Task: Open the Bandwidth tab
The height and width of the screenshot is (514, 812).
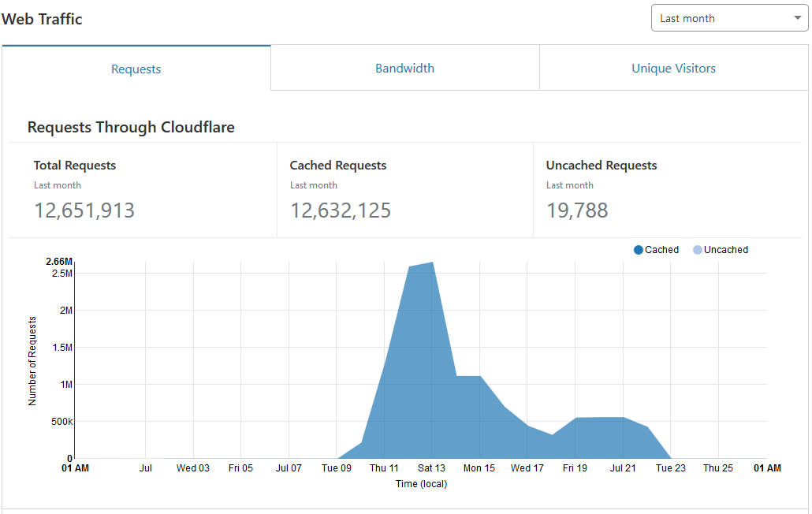Action: tap(404, 69)
